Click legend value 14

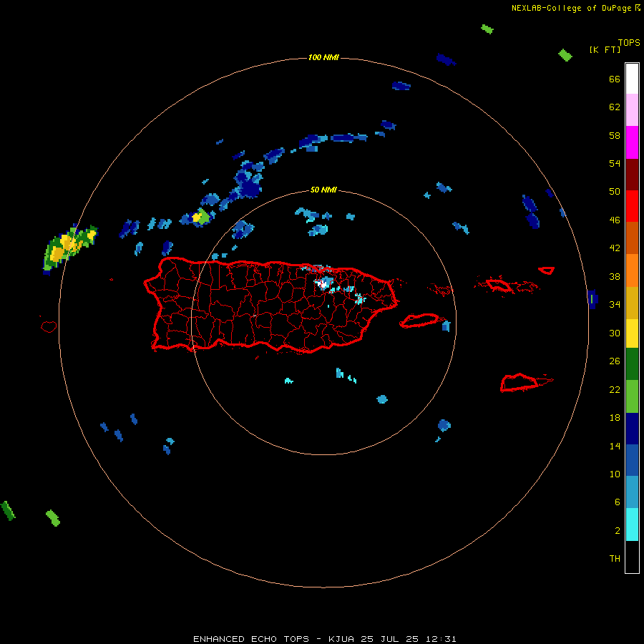615,446
